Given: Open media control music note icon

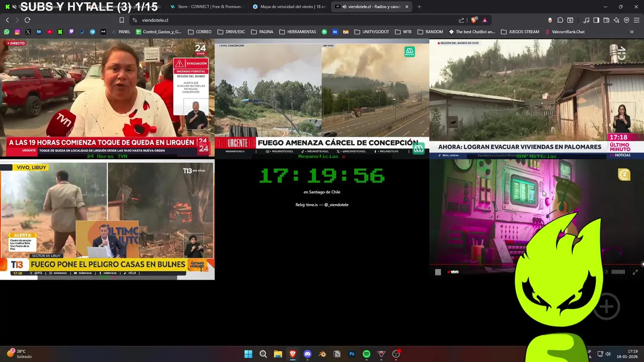Looking at the screenshot, I should tap(586, 20).
